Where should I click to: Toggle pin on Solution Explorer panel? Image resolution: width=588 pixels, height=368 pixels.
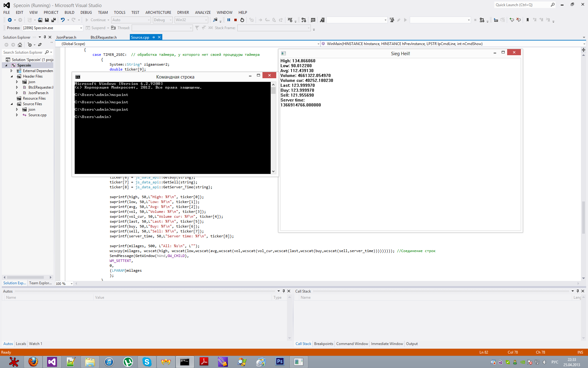45,37
